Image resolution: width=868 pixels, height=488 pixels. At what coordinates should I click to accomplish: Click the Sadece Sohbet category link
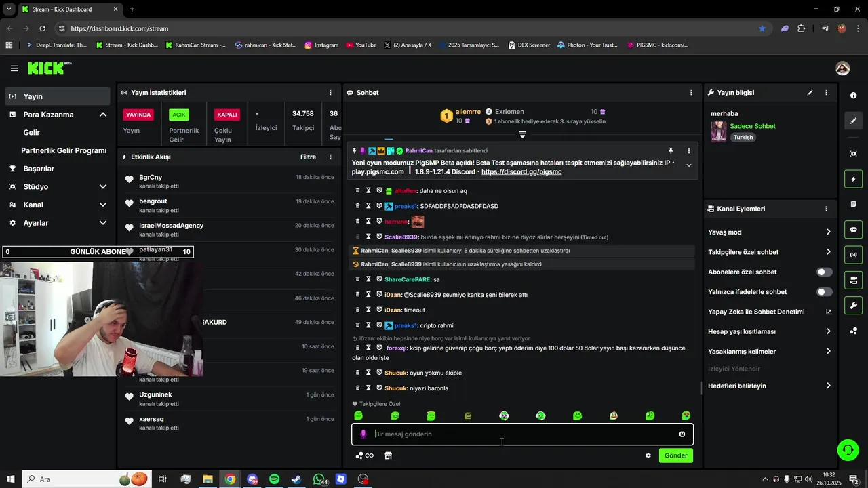click(753, 126)
